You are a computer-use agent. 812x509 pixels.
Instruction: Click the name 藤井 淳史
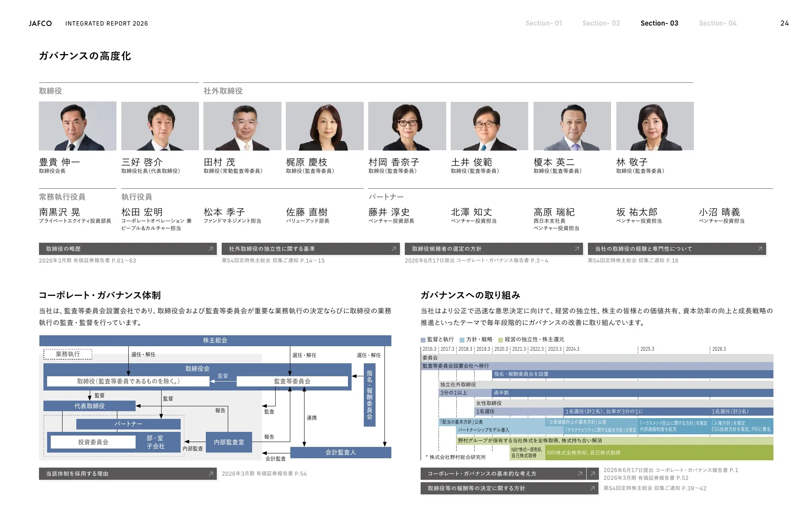(389, 212)
